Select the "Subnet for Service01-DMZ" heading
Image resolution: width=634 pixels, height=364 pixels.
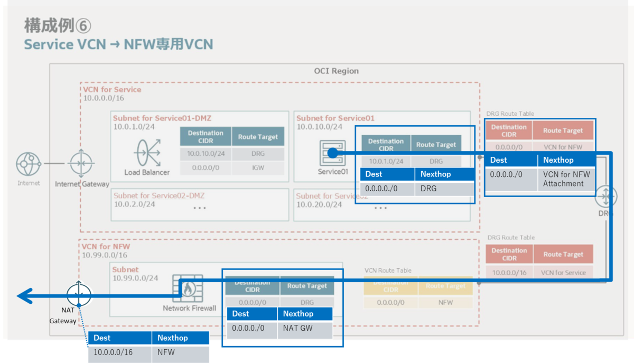tap(162, 118)
